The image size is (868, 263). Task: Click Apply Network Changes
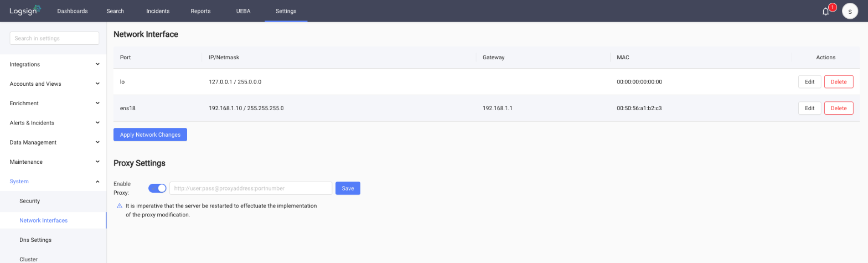[x=150, y=135]
